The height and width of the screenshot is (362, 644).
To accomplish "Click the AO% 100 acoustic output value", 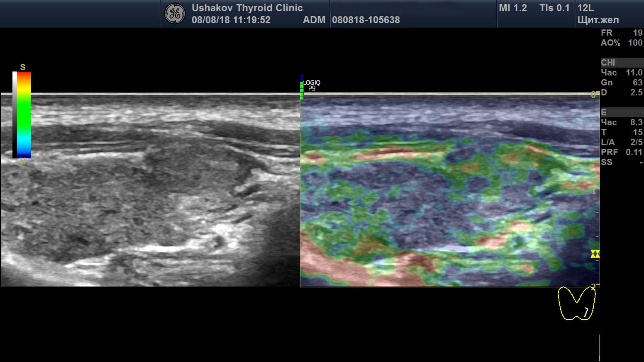I will [622, 43].
